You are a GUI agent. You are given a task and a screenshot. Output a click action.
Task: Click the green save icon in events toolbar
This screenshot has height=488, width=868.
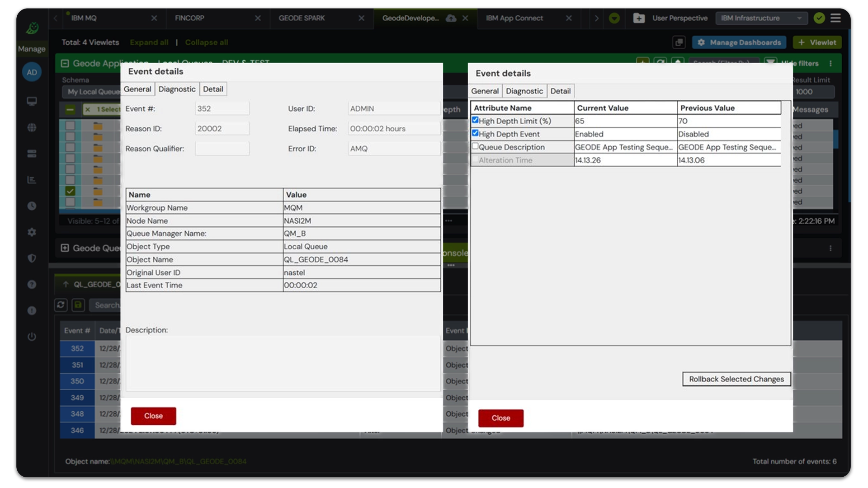click(78, 305)
